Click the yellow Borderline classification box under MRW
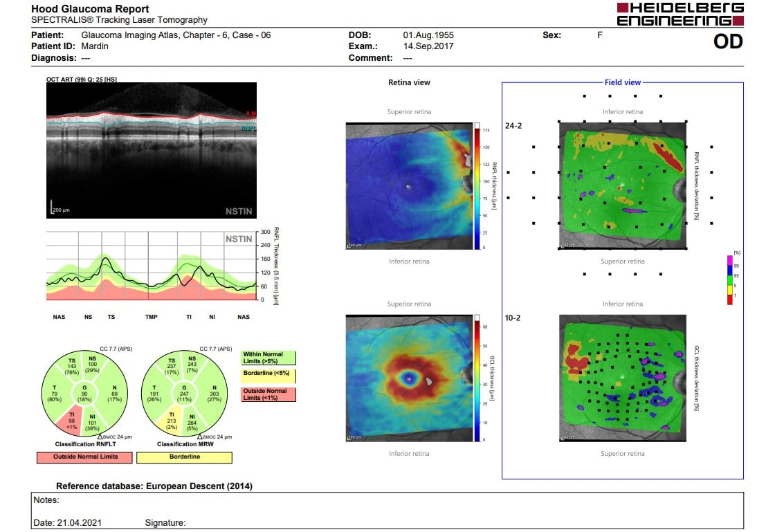The width and height of the screenshot is (775, 532). pyautogui.click(x=184, y=457)
